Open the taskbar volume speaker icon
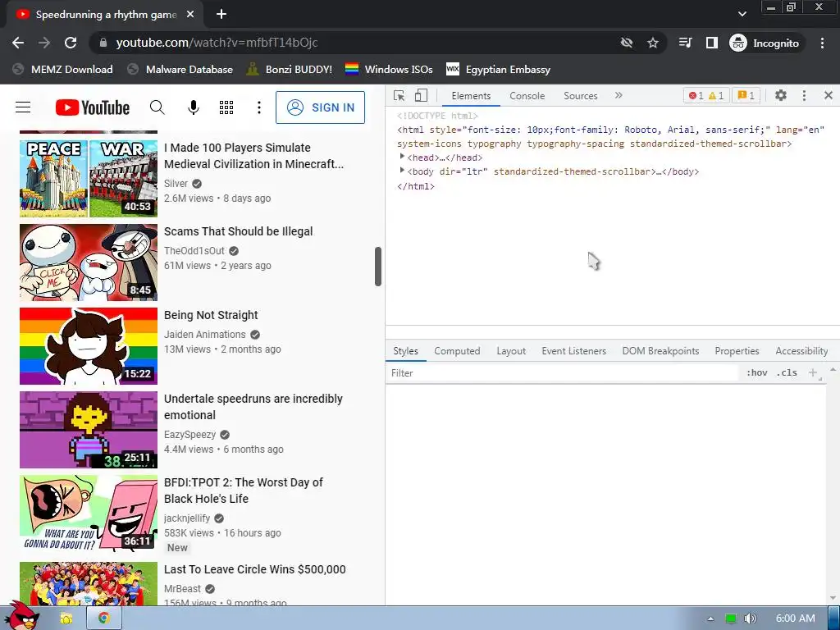The image size is (840, 630). pyautogui.click(x=750, y=619)
